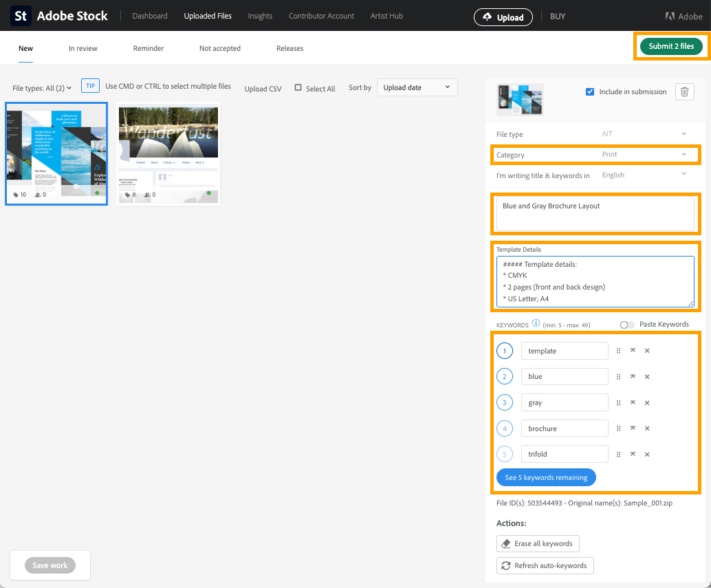711x588 pixels.
Task: Click the Adobe Stock logo icon
Action: coord(21,16)
